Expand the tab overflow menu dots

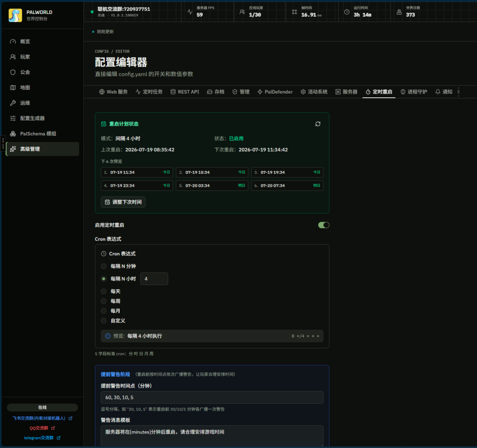coord(458,92)
